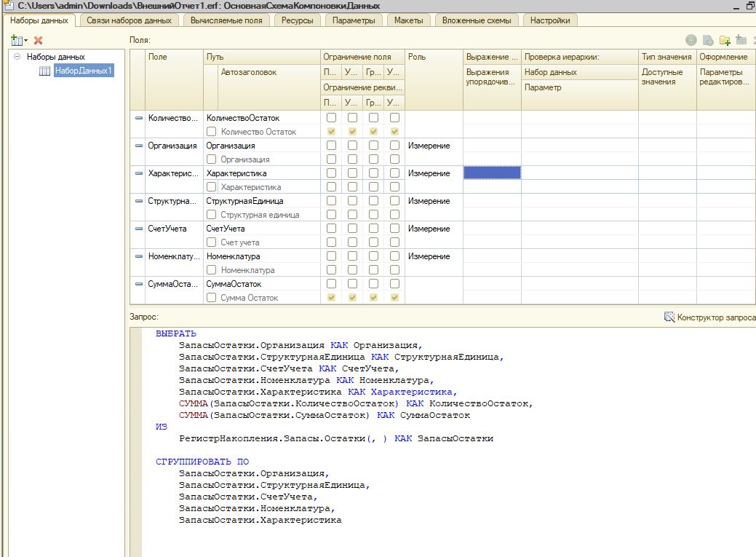The image size is (756, 557).
Task: Click the grey add nested set icon
Action: pos(741,39)
